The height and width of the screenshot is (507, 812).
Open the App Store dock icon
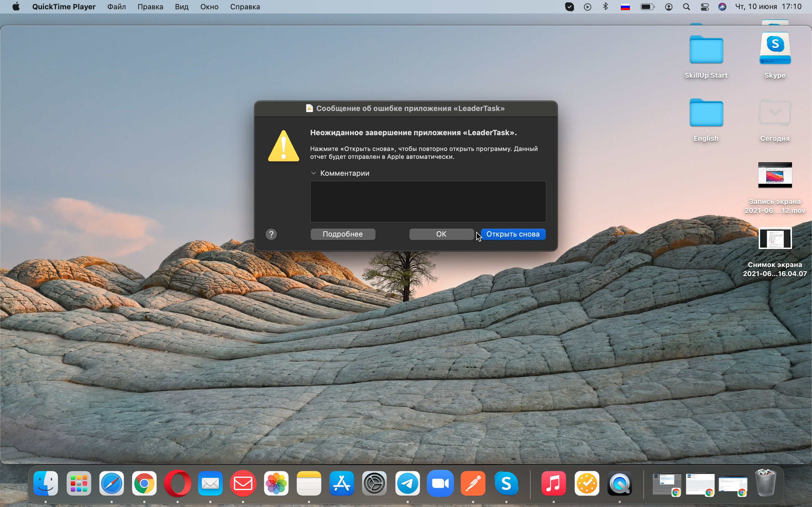tap(342, 484)
